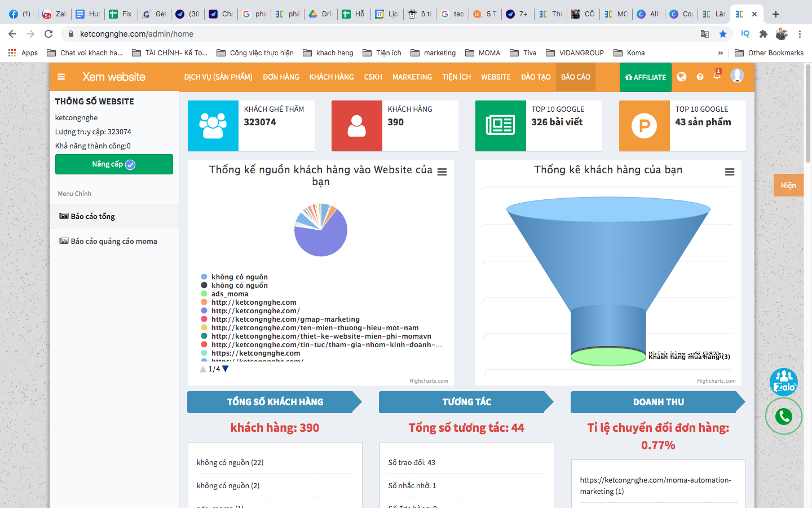Select 'Báo cáo quảng cáo moma' sidebar item
812x508 pixels.
pos(113,241)
